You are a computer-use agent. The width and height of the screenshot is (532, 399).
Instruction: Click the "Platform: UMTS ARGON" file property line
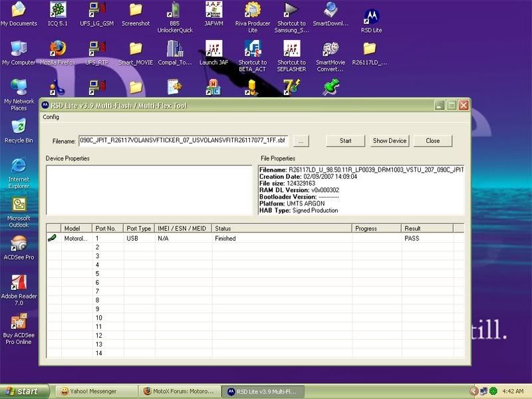click(x=292, y=203)
